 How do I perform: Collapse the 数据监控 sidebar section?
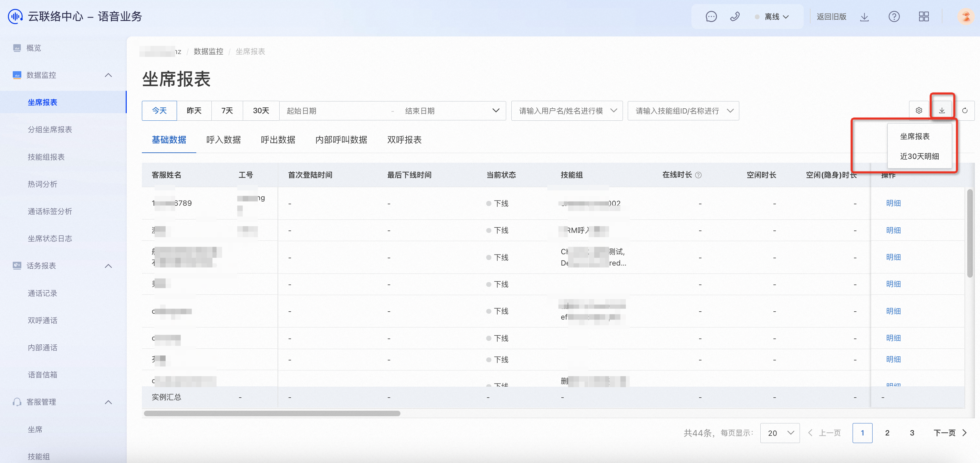(108, 75)
